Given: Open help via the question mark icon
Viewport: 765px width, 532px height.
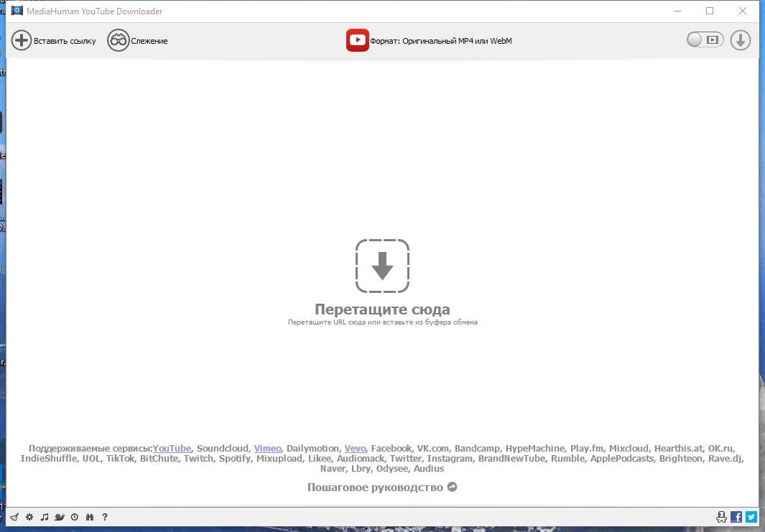Looking at the screenshot, I should point(104,517).
